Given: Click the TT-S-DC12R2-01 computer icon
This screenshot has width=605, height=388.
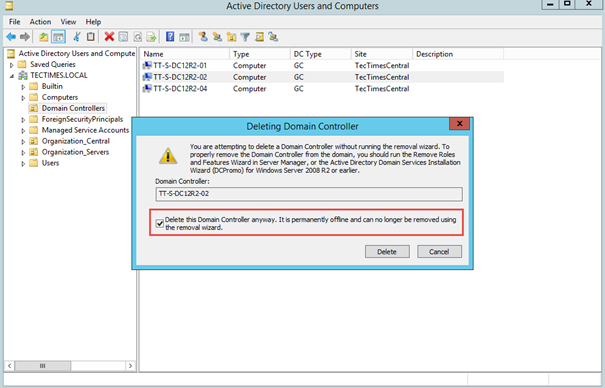Looking at the screenshot, I should pyautogui.click(x=147, y=66).
